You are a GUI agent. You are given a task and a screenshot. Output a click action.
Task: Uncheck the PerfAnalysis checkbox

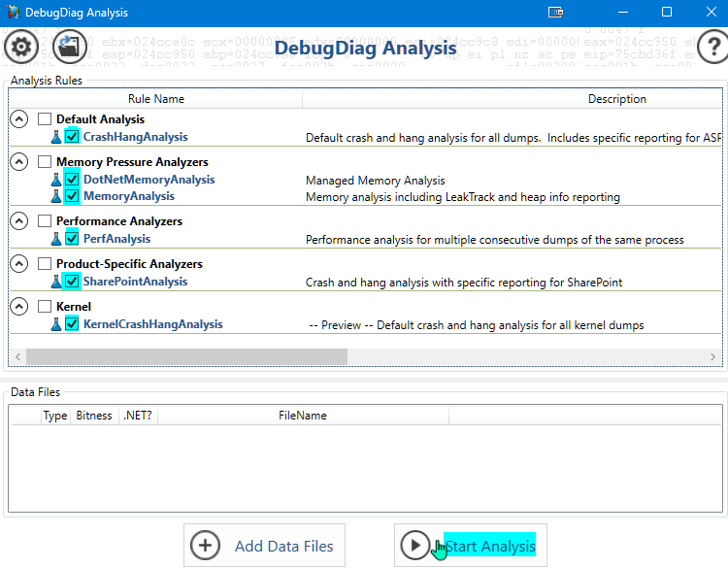72,239
